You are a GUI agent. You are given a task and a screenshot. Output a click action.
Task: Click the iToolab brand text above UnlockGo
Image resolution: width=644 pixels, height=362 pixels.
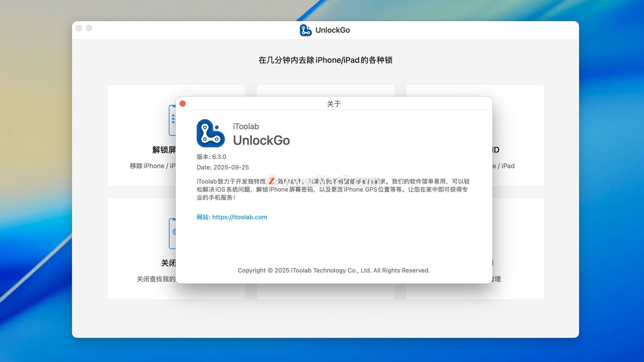[246, 126]
